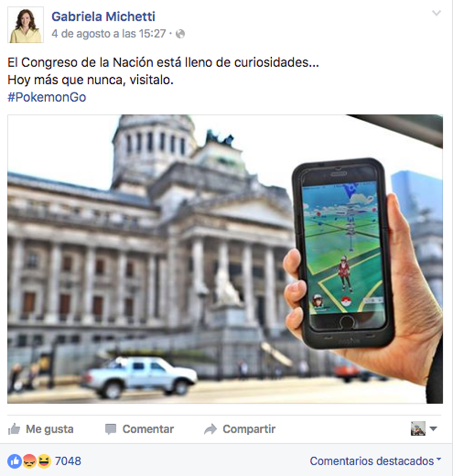Click the public globe privacy icon
The height and width of the screenshot is (476, 453).
pos(180,34)
